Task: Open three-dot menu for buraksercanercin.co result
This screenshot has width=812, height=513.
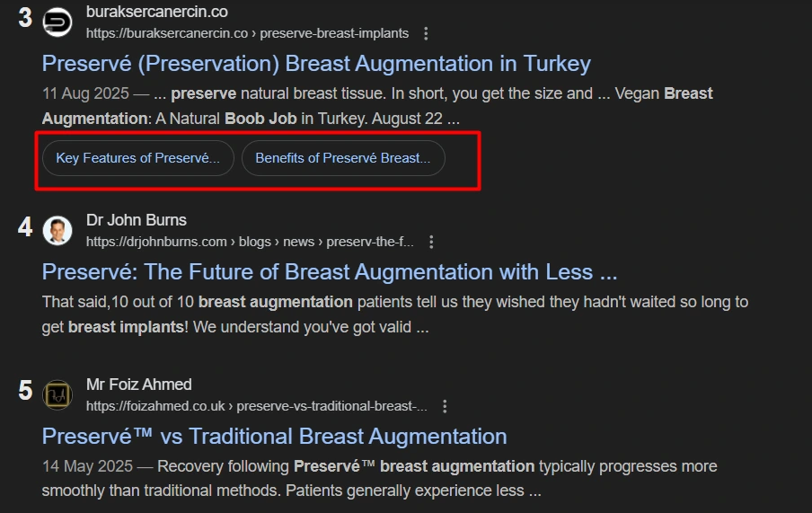Action: [x=426, y=33]
